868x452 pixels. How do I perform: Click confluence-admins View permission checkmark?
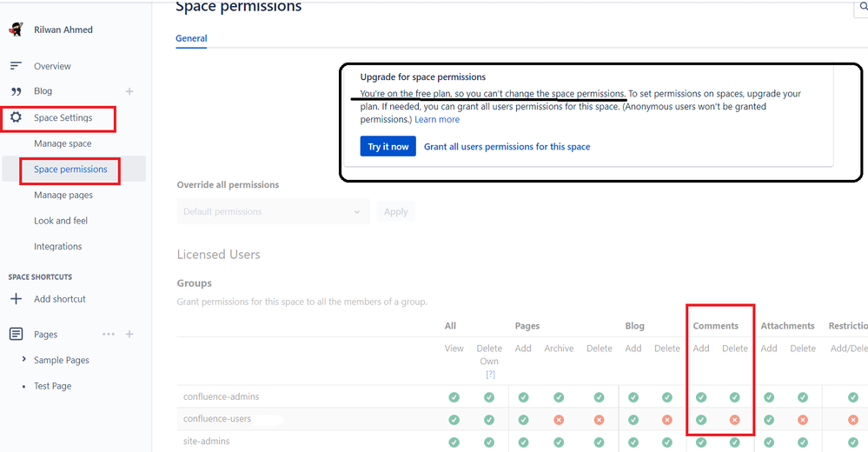454,397
